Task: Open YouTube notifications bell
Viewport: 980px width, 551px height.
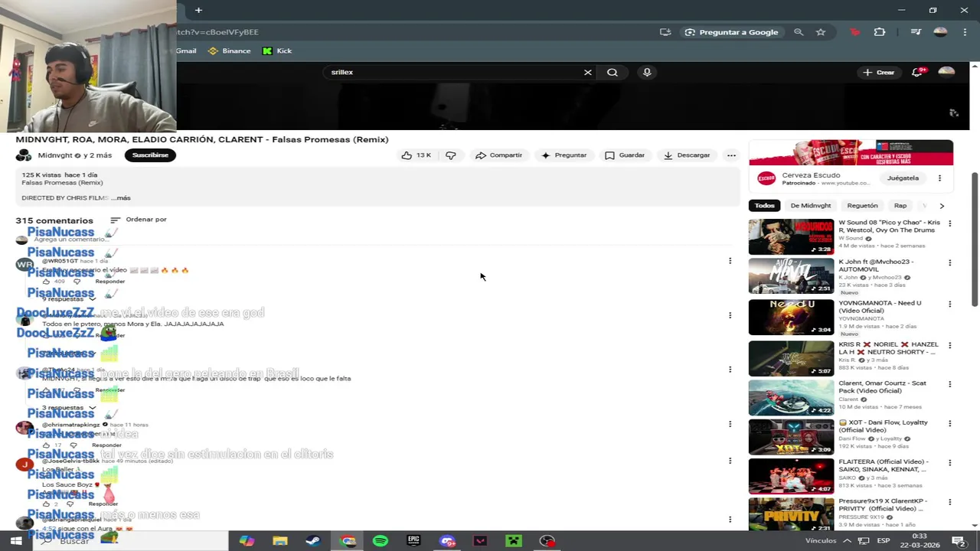Action: click(x=917, y=72)
